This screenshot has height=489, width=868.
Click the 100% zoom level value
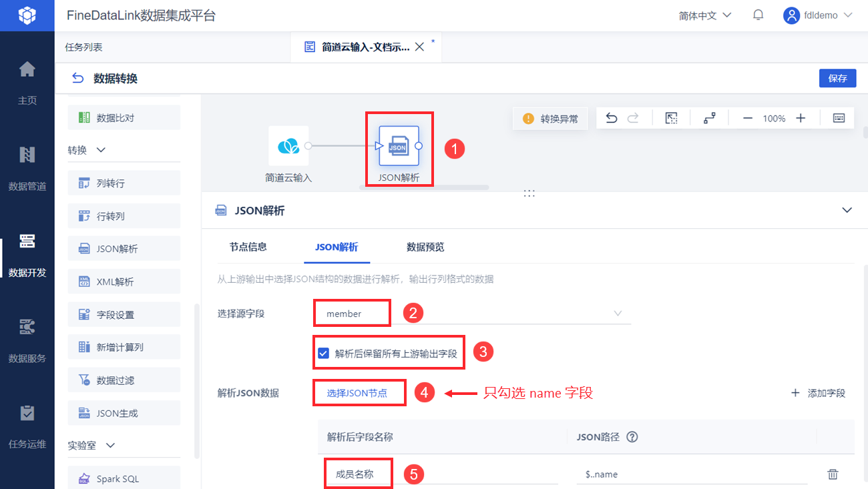point(774,118)
